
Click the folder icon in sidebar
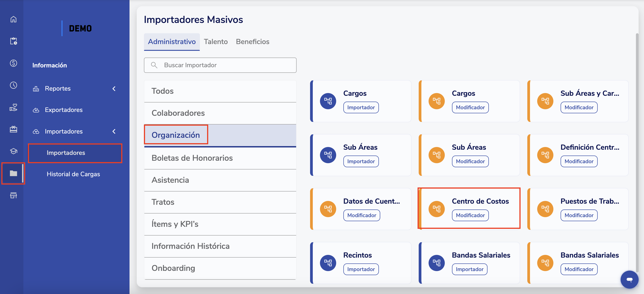point(13,173)
